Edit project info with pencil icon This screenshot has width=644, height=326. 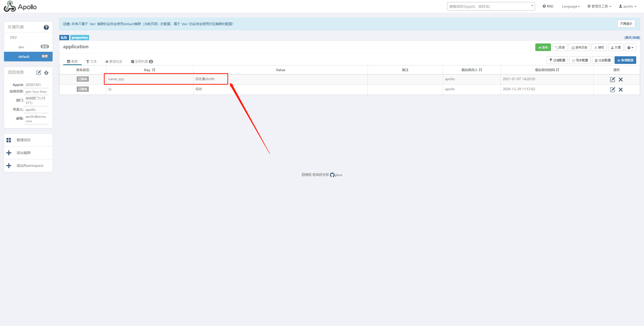[38, 73]
